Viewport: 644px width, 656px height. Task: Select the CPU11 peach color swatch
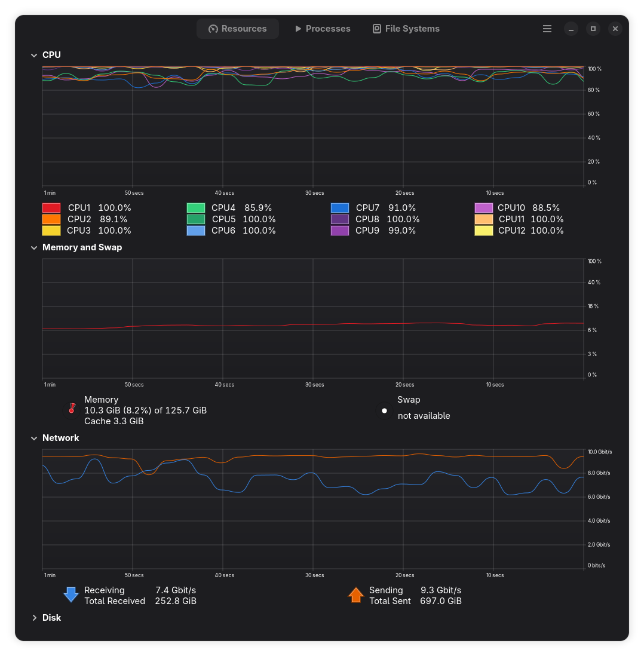point(484,219)
